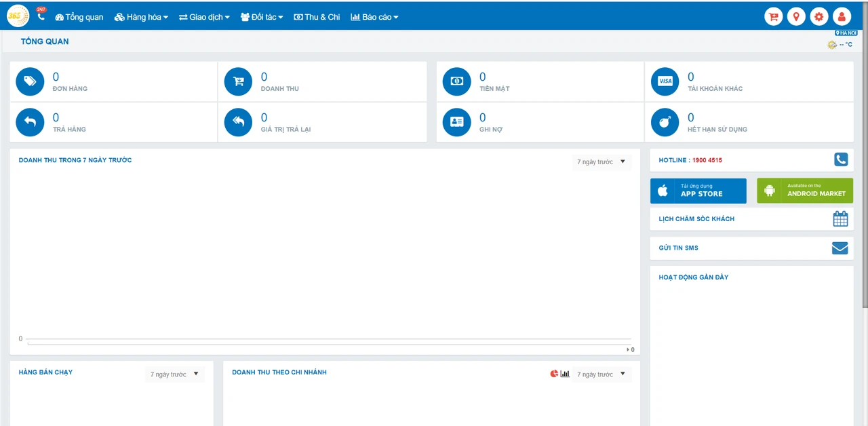Click the hotline number 1900 4515
Image resolution: width=868 pixels, height=426 pixels.
tap(707, 161)
